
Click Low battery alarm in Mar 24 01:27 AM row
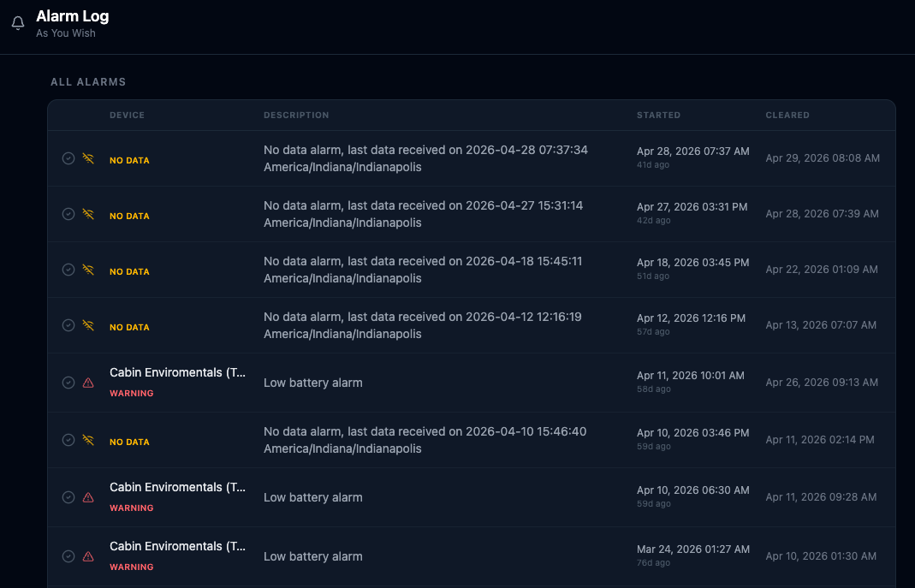313,556
